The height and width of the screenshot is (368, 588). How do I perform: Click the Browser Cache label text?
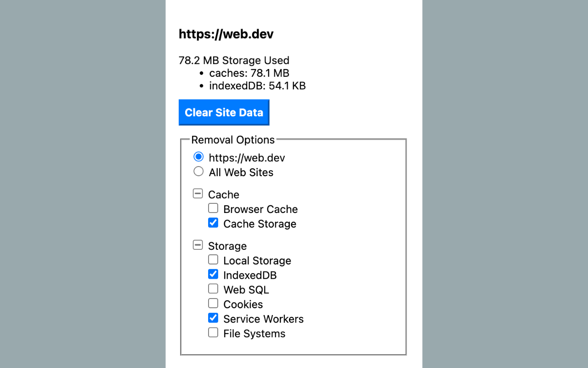tap(260, 209)
